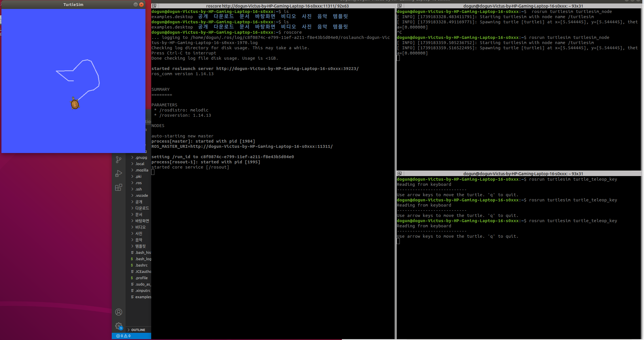644x340 pixels.
Task: Expand the .vscode folder
Action: (141, 196)
